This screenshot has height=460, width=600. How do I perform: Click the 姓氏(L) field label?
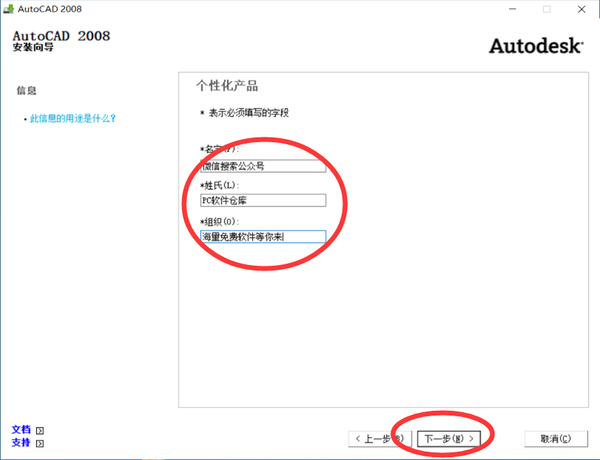point(220,186)
